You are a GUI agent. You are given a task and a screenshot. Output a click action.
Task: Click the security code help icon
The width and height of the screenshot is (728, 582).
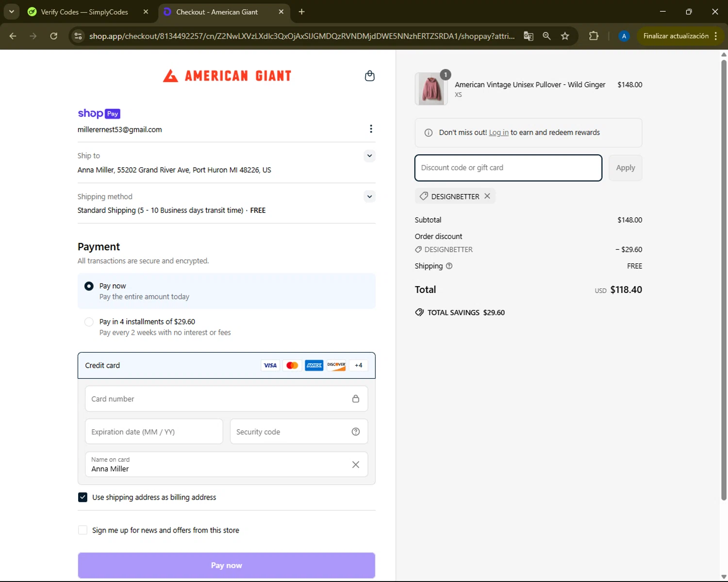(x=356, y=432)
